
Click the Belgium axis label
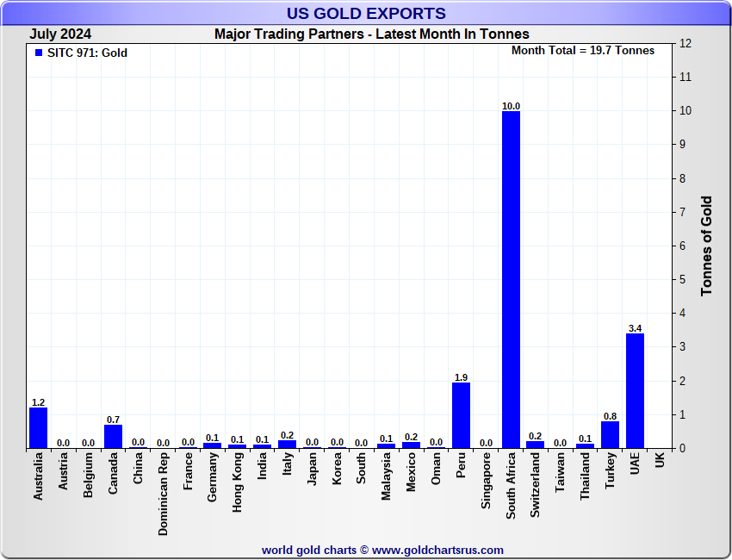click(88, 475)
